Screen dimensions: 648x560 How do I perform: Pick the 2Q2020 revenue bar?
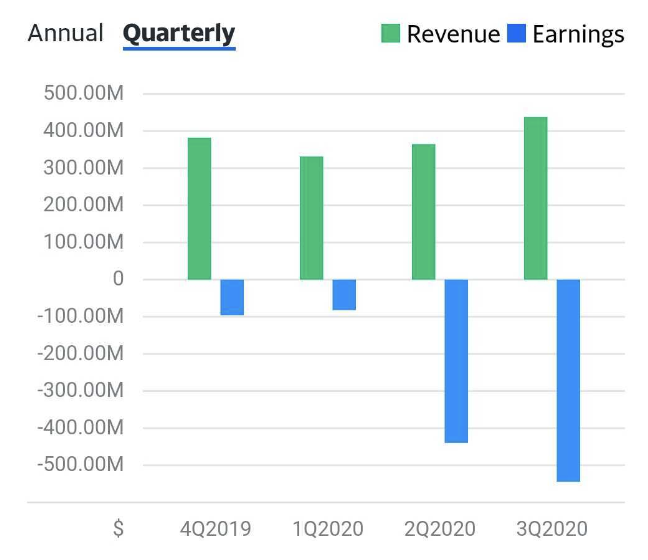coord(424,212)
